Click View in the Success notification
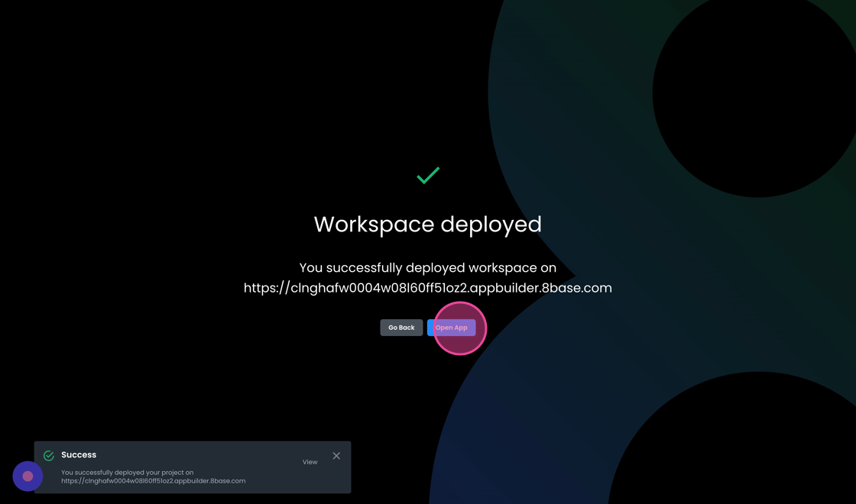Viewport: 856px width, 504px height. pyautogui.click(x=310, y=462)
